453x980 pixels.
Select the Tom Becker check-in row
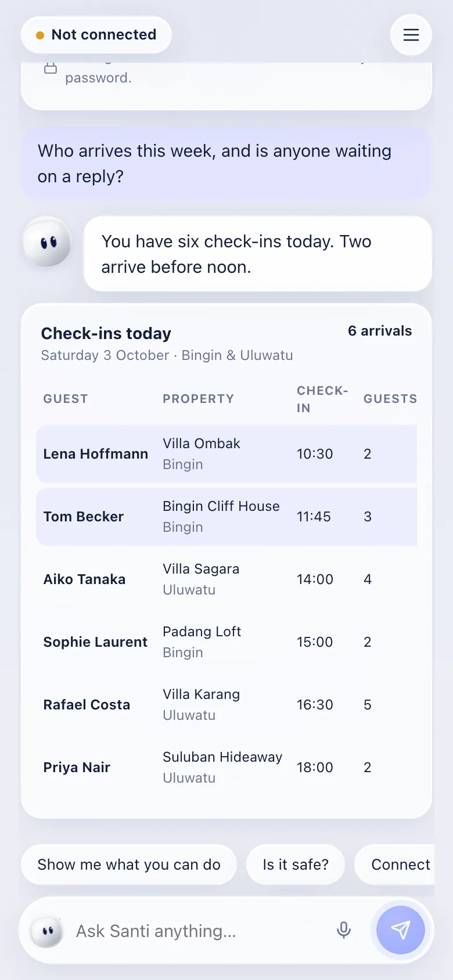[x=227, y=517]
